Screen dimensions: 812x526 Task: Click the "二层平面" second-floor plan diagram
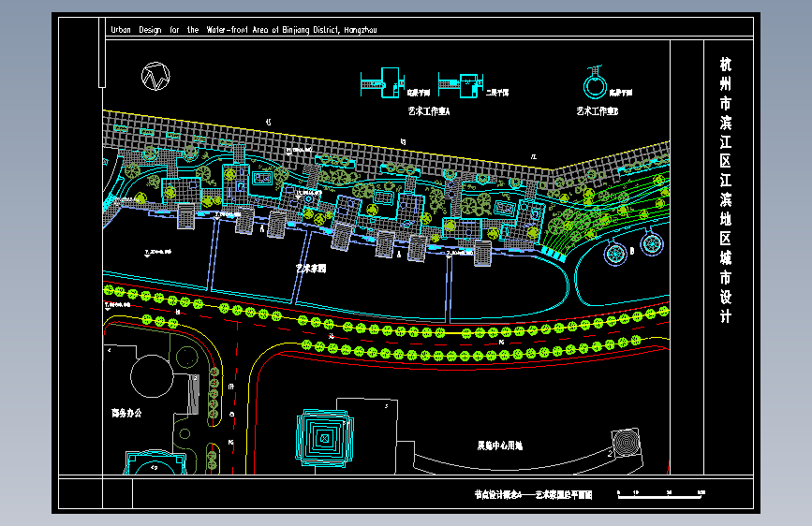461,85
